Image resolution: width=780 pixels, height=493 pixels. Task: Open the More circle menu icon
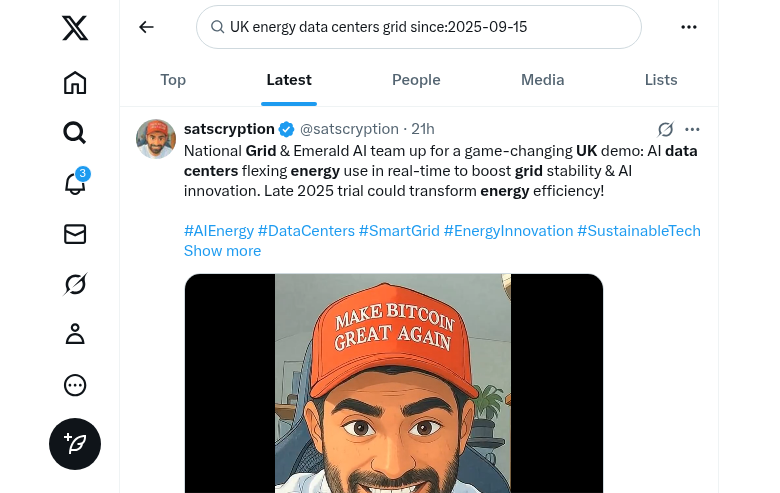[x=75, y=385]
